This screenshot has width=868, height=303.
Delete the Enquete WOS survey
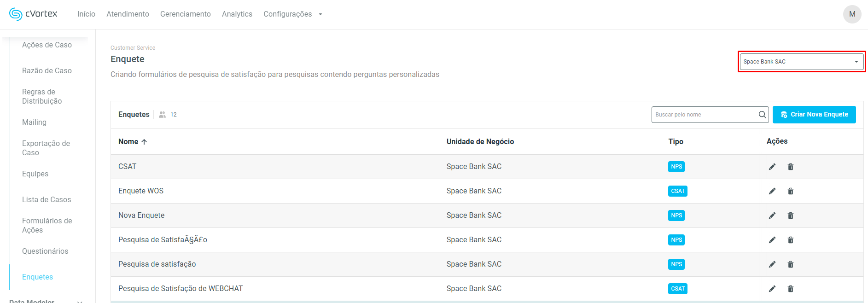tap(791, 191)
